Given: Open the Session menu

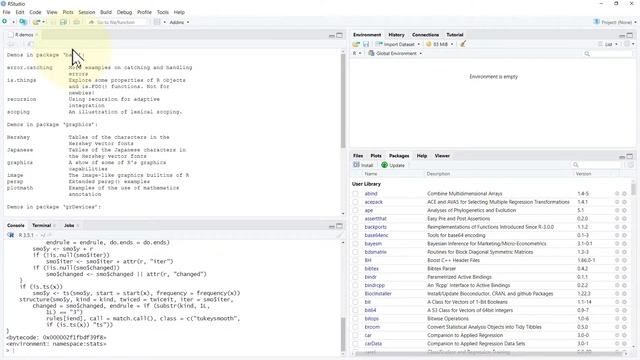Looking at the screenshot, I should 87,12.
